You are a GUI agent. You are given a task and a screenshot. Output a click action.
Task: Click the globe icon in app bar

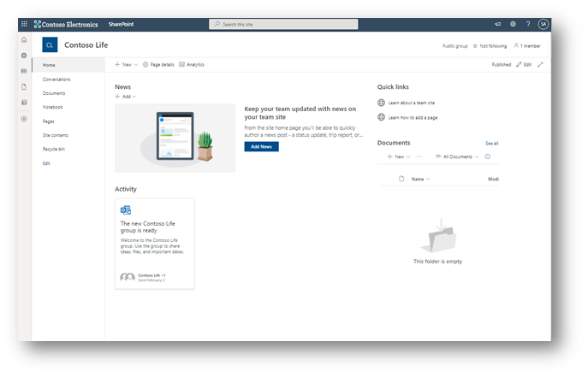24,56
